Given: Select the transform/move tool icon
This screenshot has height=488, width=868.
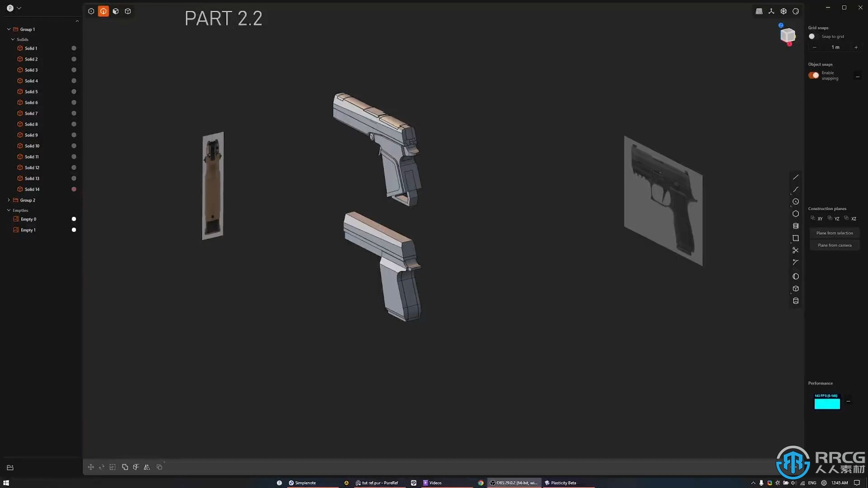Looking at the screenshot, I should (90, 467).
